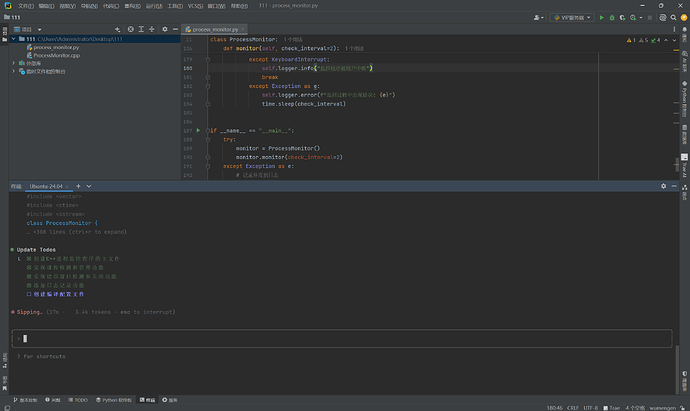Click the CRLF line separator in status bar

pos(573,407)
